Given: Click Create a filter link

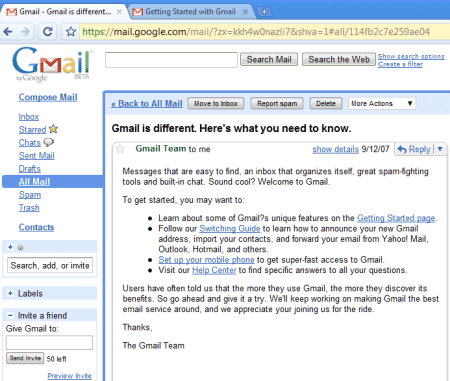Looking at the screenshot, I should pos(400,64).
